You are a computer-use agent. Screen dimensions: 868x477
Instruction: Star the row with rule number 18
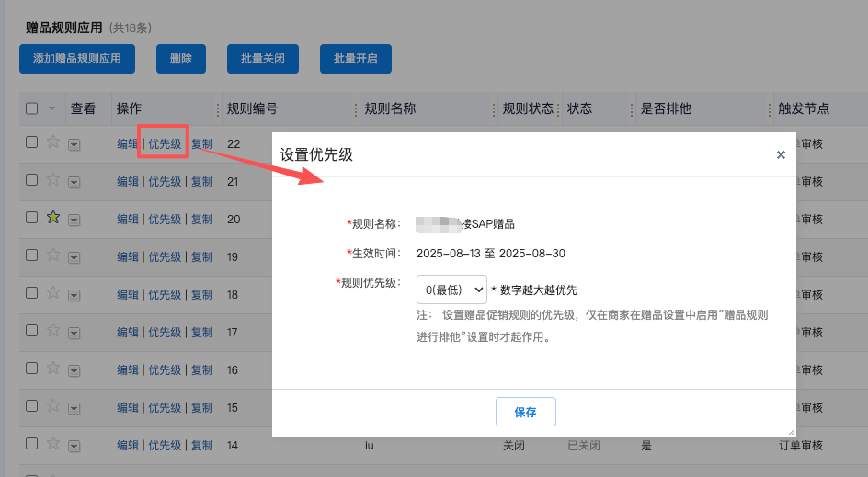tap(53, 293)
